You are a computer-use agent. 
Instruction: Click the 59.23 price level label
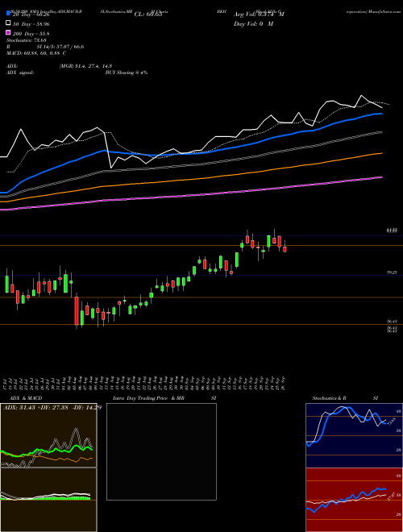[392, 272]
